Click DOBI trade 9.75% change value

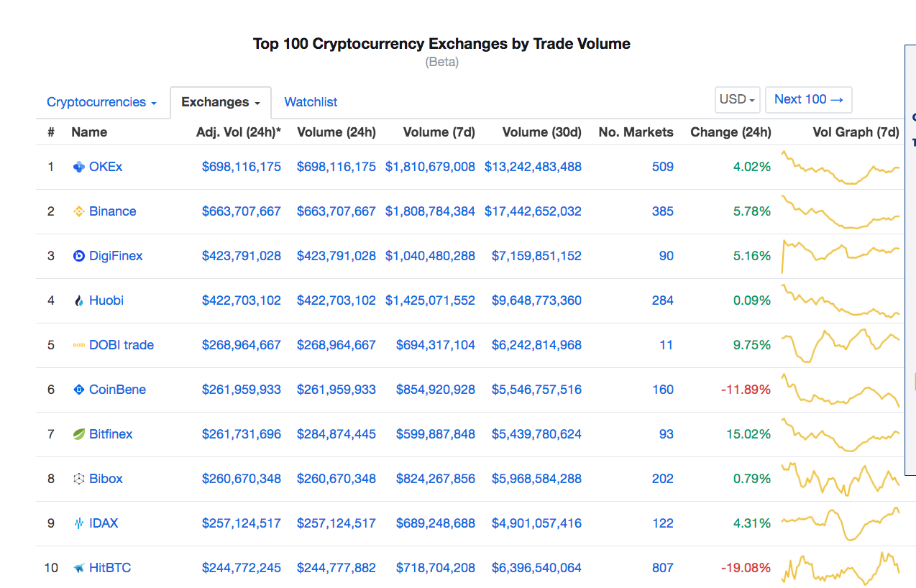(x=752, y=345)
